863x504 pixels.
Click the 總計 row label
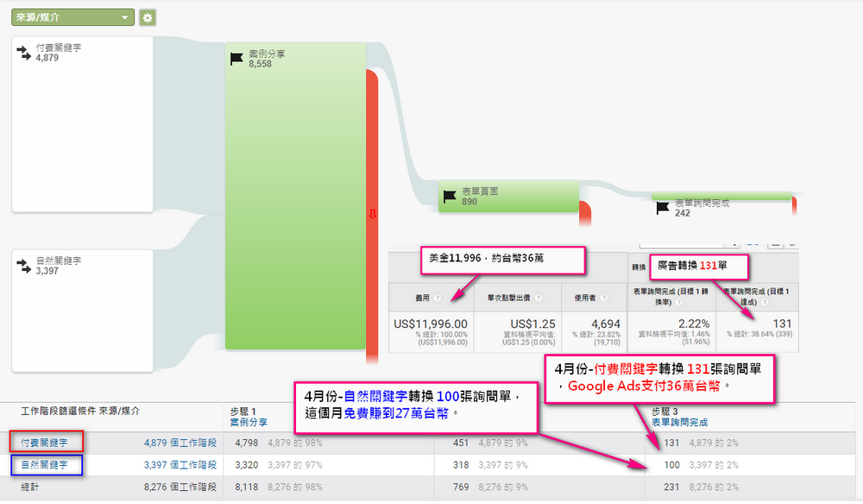pos(30,487)
